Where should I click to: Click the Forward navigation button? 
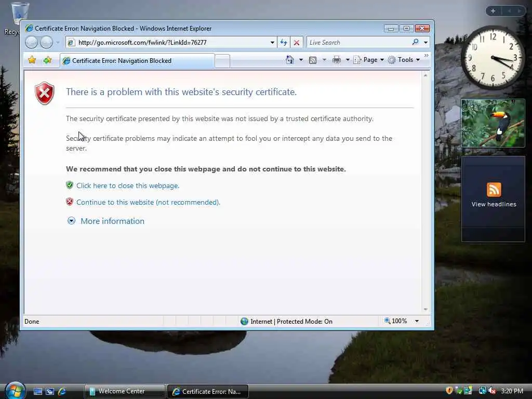pyautogui.click(x=46, y=43)
